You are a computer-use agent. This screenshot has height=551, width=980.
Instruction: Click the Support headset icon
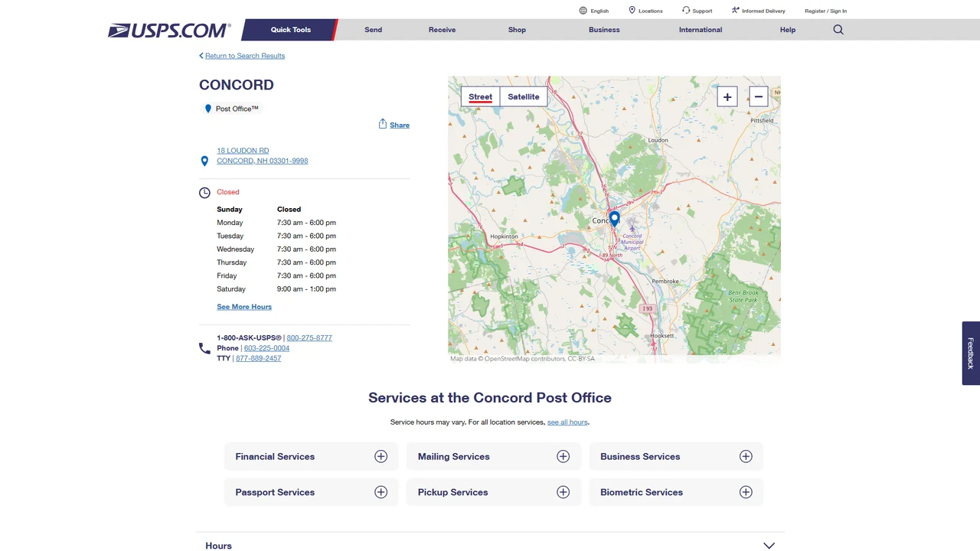pos(686,11)
